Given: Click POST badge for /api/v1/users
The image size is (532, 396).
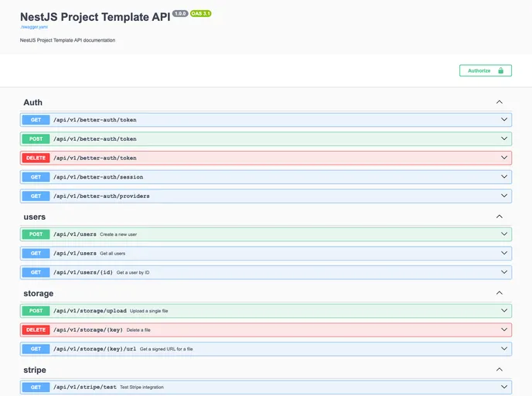Looking at the screenshot, I should coord(36,234).
